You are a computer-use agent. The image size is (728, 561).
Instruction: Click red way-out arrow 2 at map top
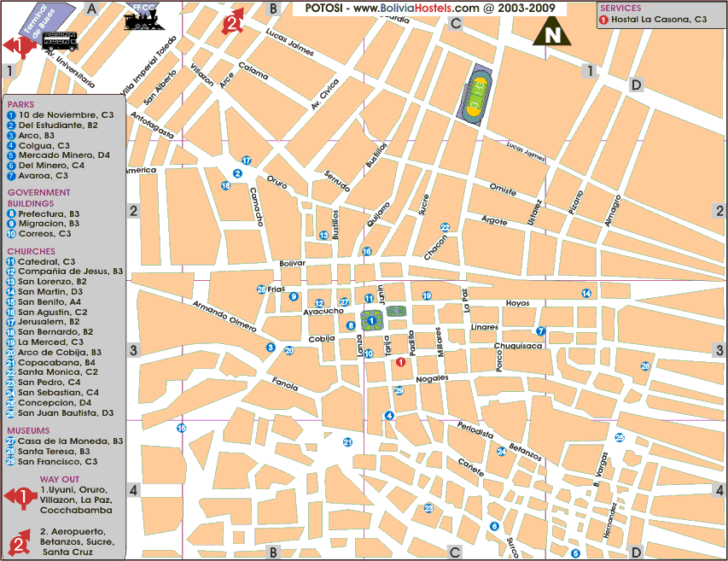(233, 20)
